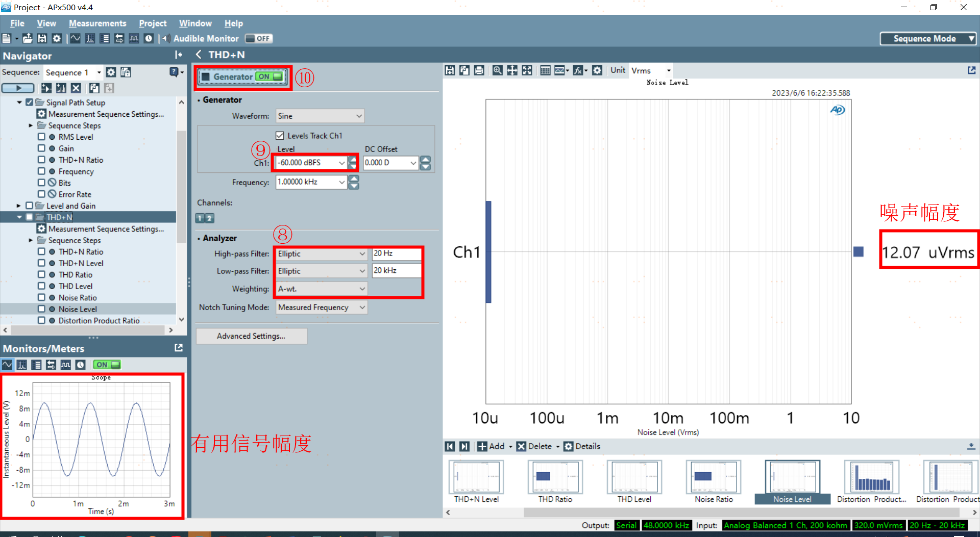Open the Sequence Mode dropdown
Screen dimensions: 980x537
click(928, 39)
